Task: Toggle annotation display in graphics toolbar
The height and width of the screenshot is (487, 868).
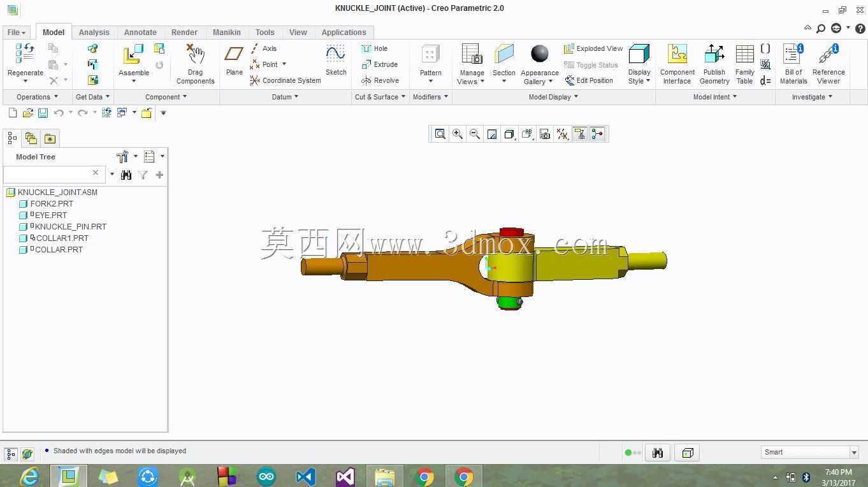Action: pyautogui.click(x=580, y=134)
